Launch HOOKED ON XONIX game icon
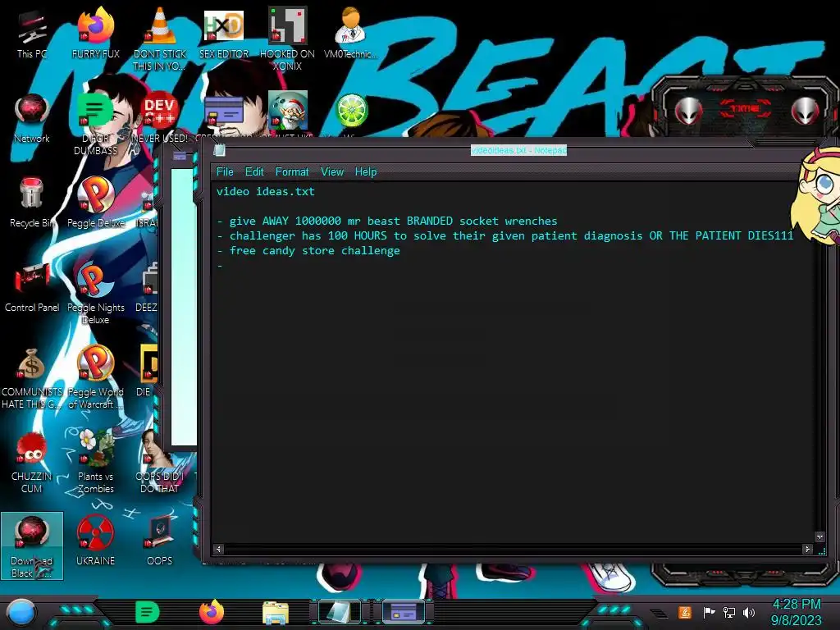 tap(287, 39)
